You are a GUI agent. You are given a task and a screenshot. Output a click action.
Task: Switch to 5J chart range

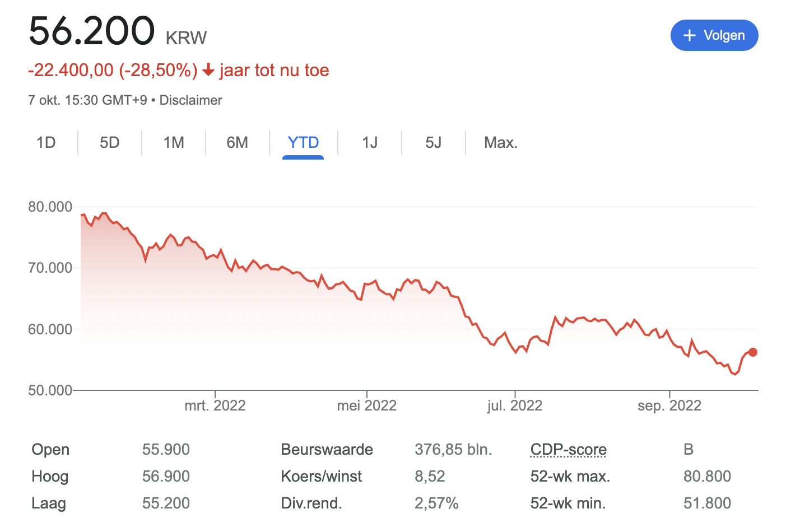click(x=434, y=143)
